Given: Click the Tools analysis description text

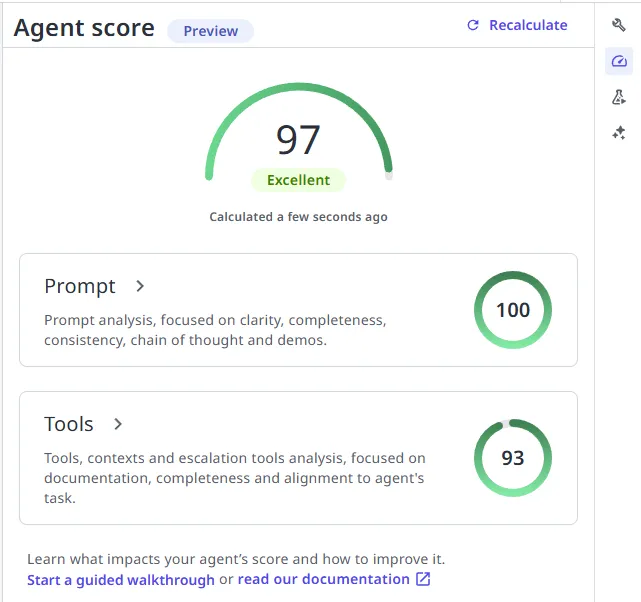Looking at the screenshot, I should (x=235, y=478).
